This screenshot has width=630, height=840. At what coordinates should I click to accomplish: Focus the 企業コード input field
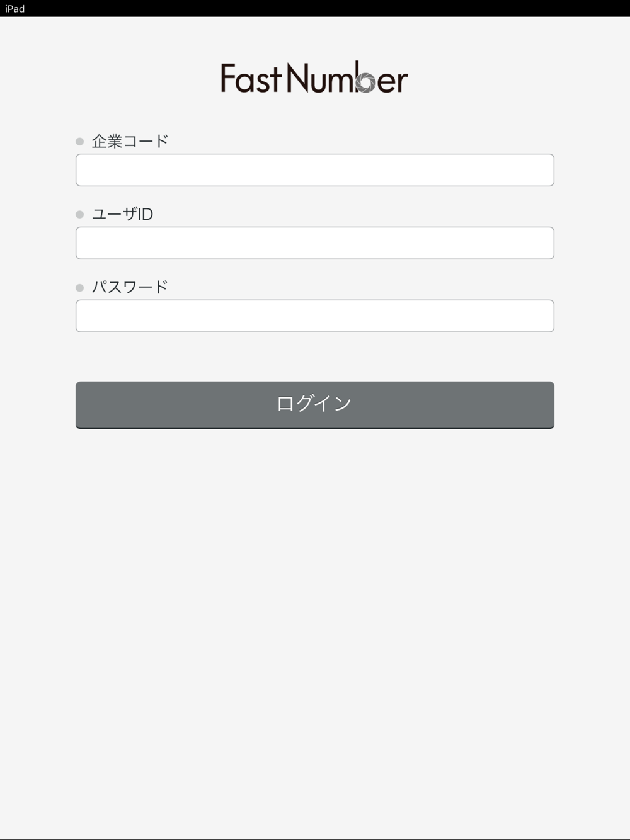[x=315, y=170]
